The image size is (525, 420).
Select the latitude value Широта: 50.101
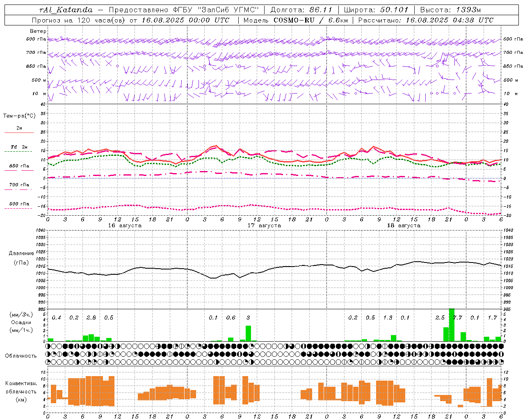tap(376, 10)
